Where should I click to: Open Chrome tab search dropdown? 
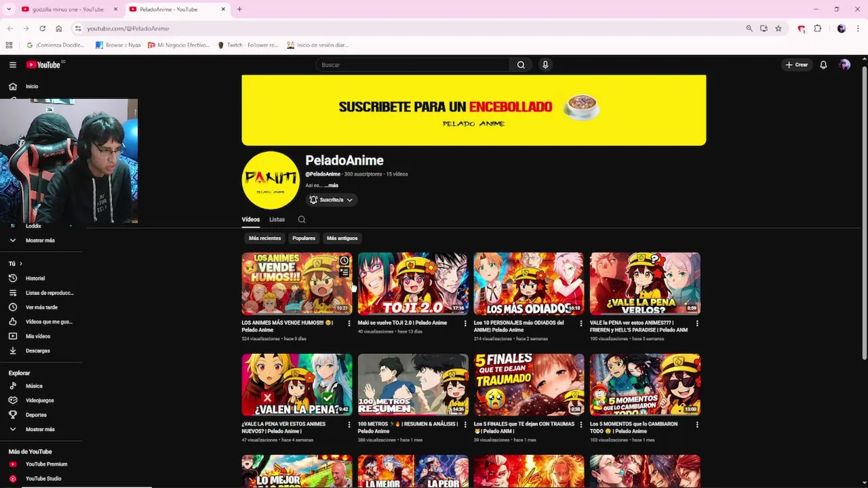pyautogui.click(x=9, y=9)
